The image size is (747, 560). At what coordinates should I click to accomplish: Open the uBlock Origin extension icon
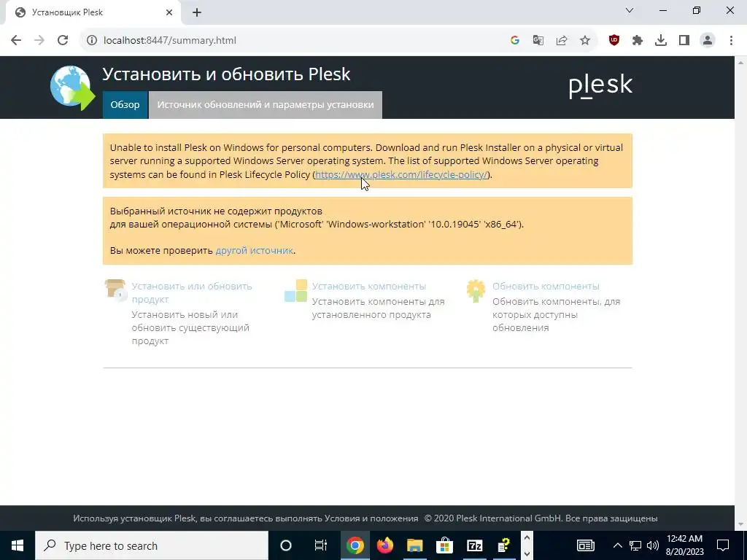[x=614, y=41]
